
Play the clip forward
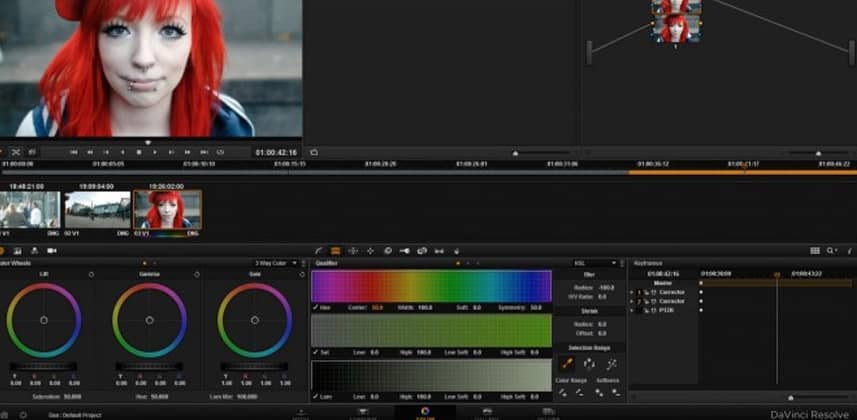[155, 152]
